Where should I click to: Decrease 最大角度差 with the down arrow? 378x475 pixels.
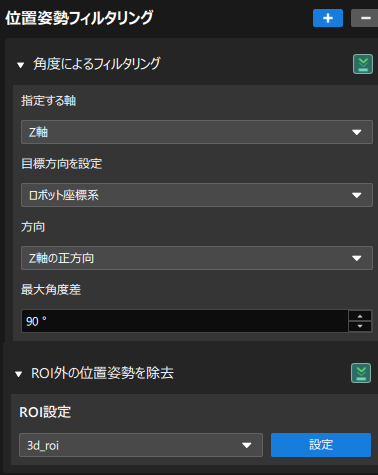[x=360, y=326]
